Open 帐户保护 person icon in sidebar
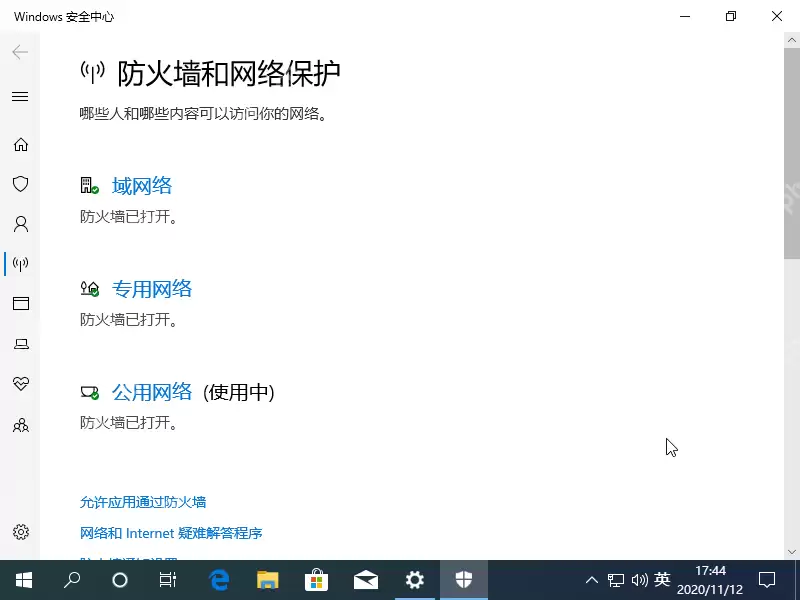This screenshot has height=600, width=800. click(20, 224)
